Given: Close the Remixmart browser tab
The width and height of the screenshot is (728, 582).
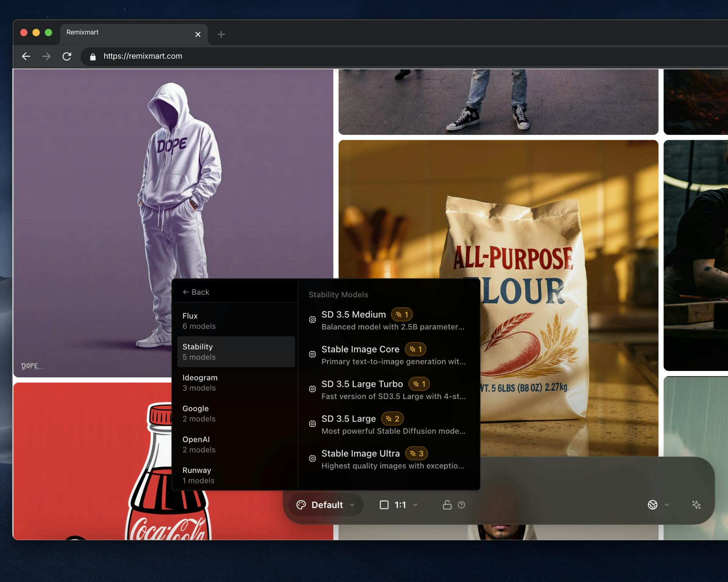Looking at the screenshot, I should pos(198,34).
